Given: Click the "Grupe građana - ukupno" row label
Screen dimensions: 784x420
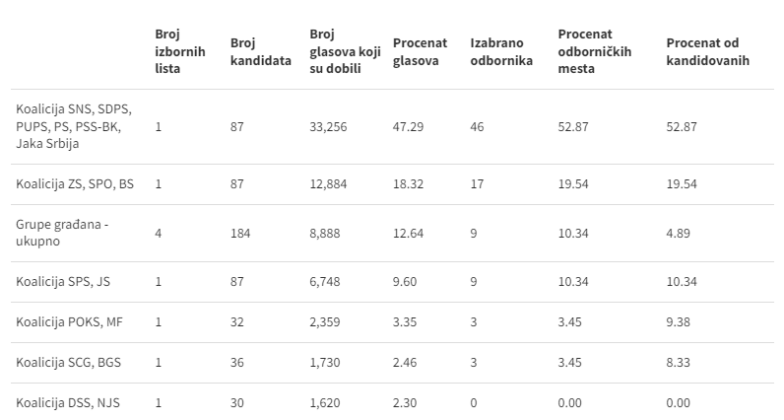Looking at the screenshot, I should tap(58, 233).
